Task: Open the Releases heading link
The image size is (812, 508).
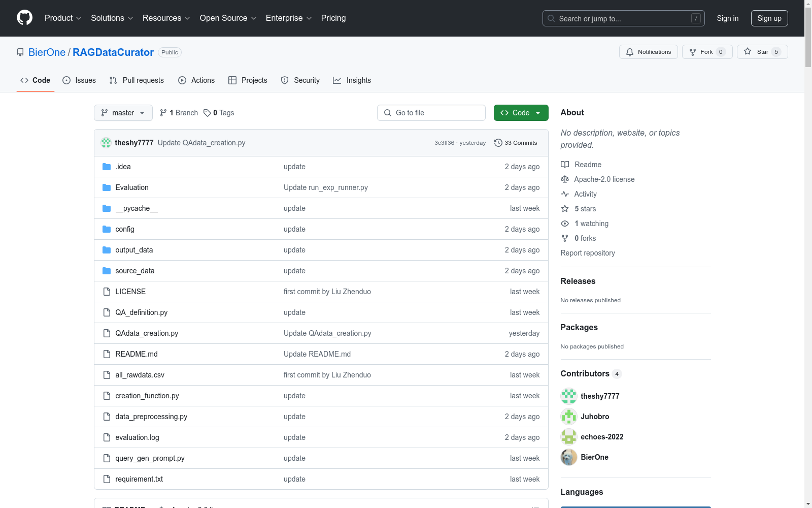Action: point(578,281)
